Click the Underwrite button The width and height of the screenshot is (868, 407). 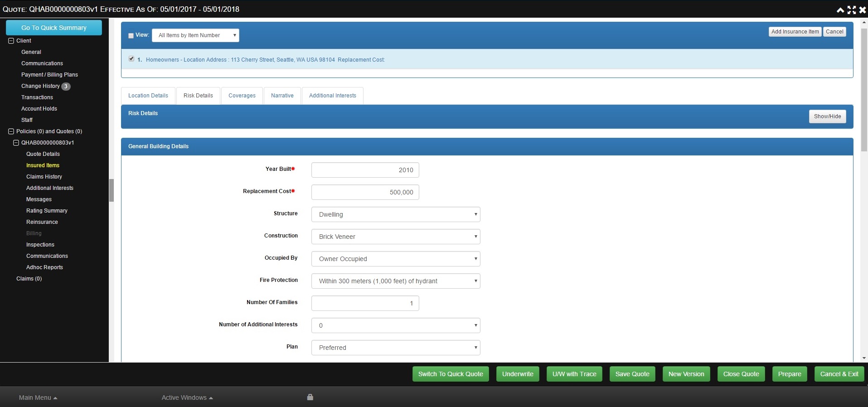click(518, 374)
